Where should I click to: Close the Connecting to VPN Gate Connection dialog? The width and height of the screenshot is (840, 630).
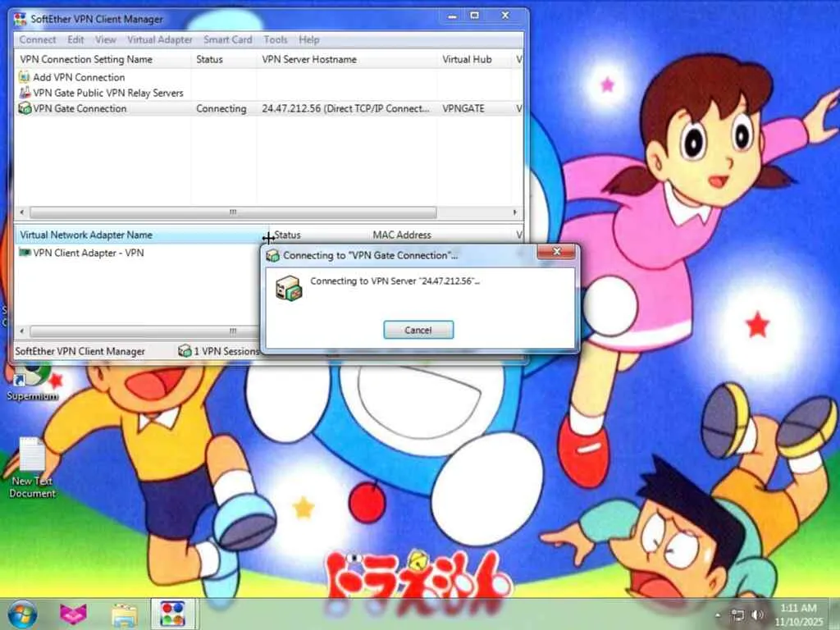557,251
